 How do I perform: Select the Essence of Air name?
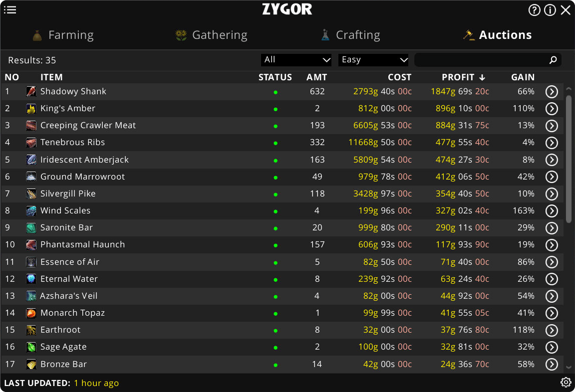click(x=70, y=262)
